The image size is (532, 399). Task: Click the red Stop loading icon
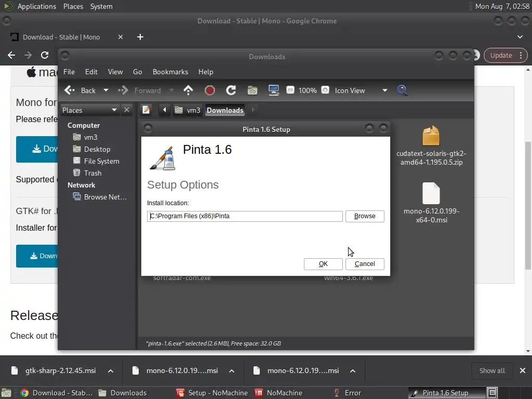coord(210,90)
